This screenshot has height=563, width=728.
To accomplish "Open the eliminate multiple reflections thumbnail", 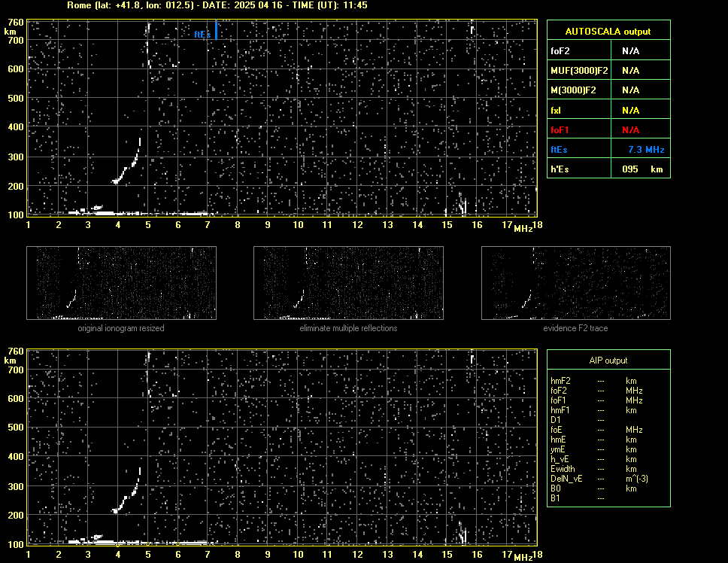I will [348, 283].
